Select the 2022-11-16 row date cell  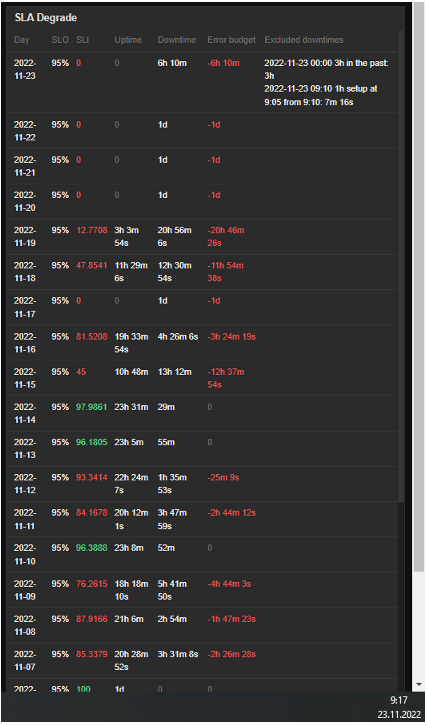coord(25,343)
